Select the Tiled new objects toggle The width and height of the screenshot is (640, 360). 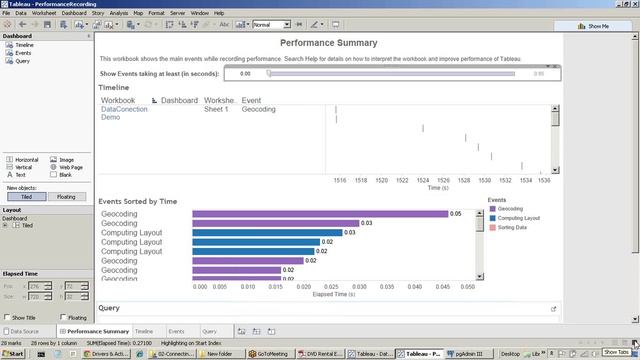point(27,196)
